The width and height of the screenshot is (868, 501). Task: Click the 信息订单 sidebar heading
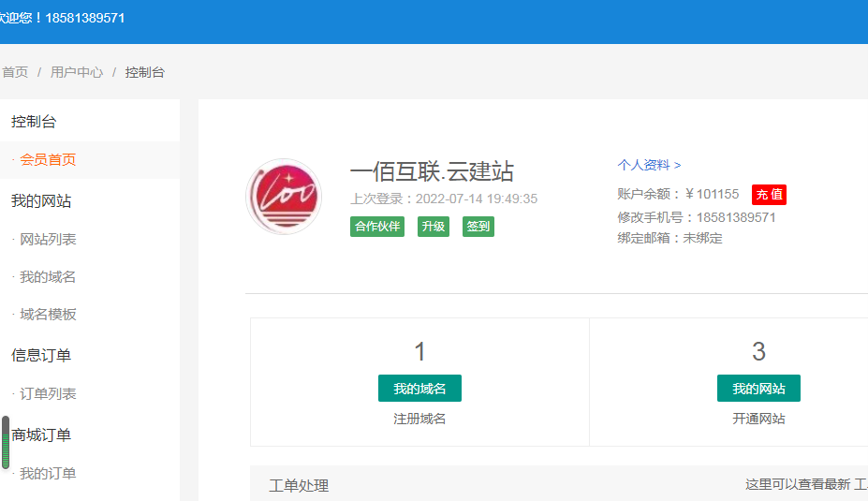[x=41, y=356]
